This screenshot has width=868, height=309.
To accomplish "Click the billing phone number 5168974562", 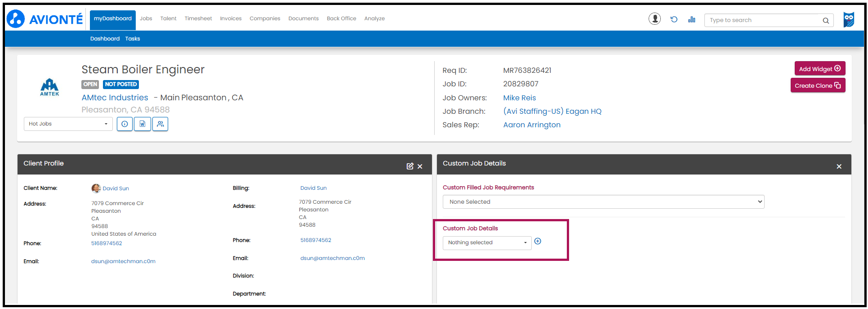I will pyautogui.click(x=316, y=240).
